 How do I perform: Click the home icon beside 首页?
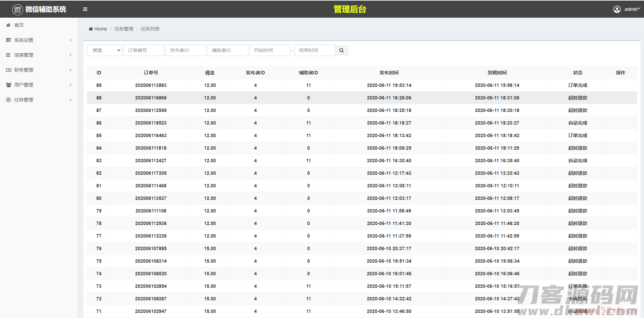click(x=8, y=25)
